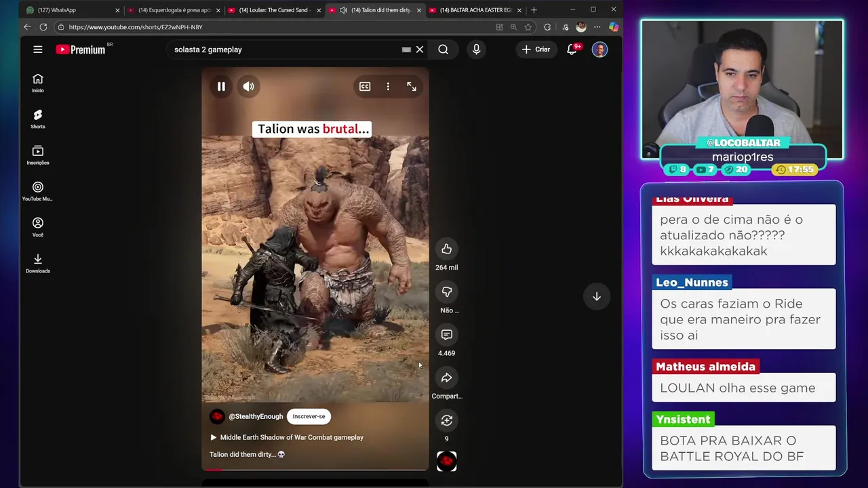Share the Short via Compartilhar icon
This screenshot has width=868, height=488.
446,378
